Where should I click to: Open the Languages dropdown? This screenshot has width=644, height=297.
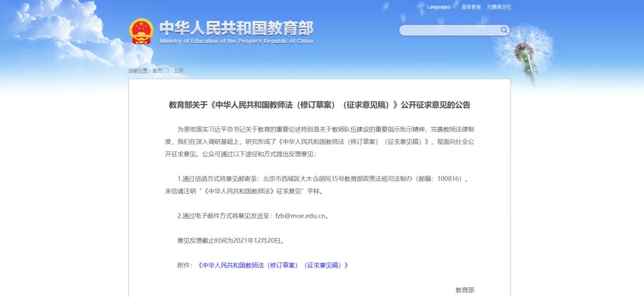pos(441,7)
